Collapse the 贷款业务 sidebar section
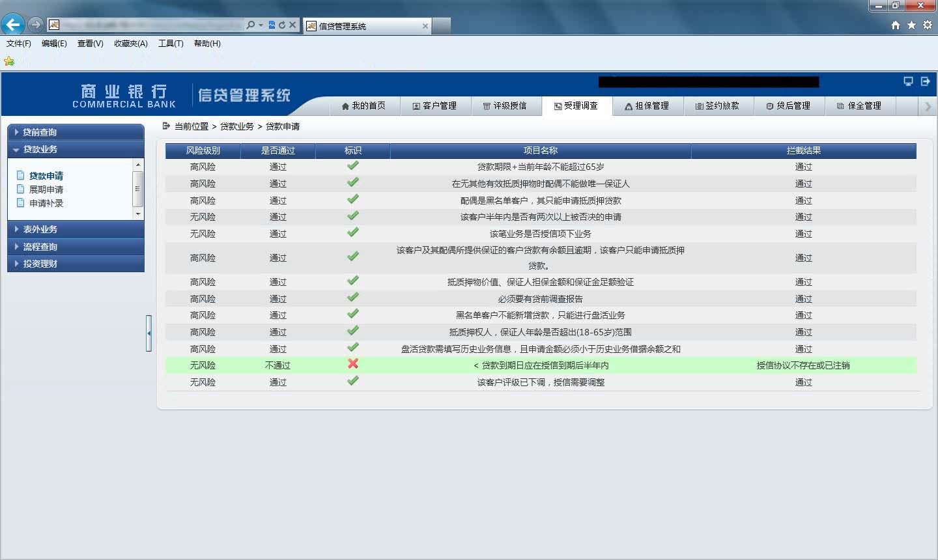 point(76,149)
